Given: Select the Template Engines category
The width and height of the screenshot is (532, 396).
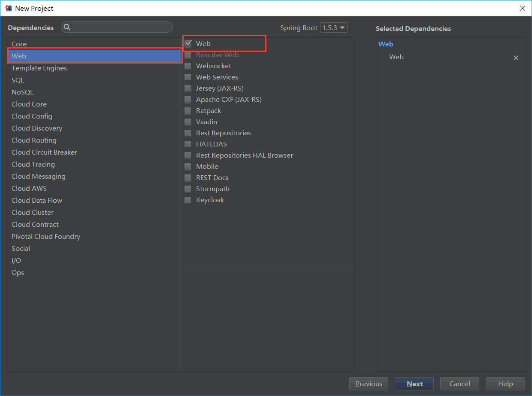Looking at the screenshot, I should [x=94, y=68].
